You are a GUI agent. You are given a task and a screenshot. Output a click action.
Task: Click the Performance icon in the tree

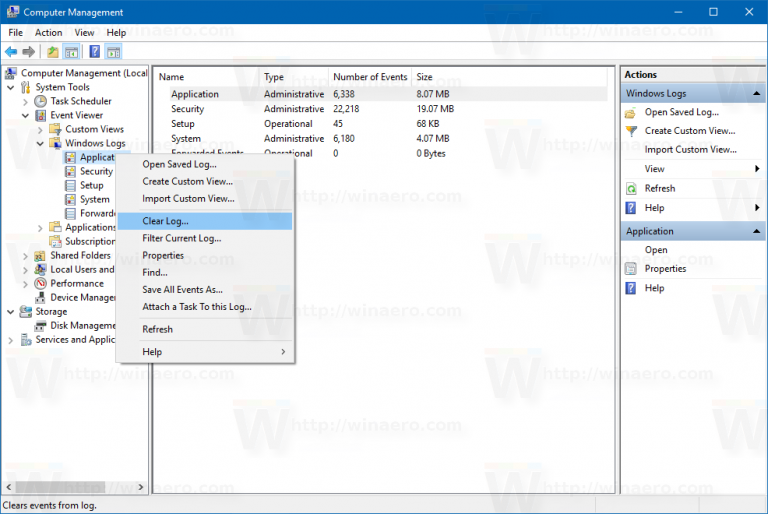click(x=41, y=283)
